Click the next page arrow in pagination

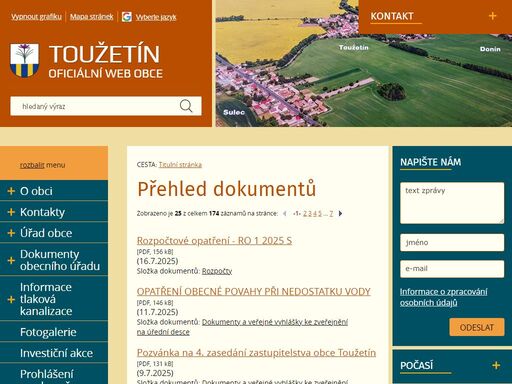[x=340, y=214]
